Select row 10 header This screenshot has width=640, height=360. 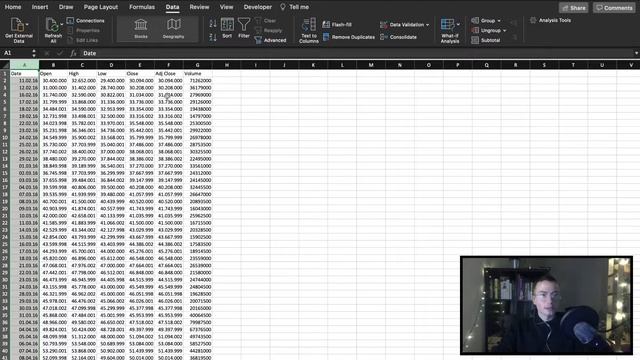point(5,138)
